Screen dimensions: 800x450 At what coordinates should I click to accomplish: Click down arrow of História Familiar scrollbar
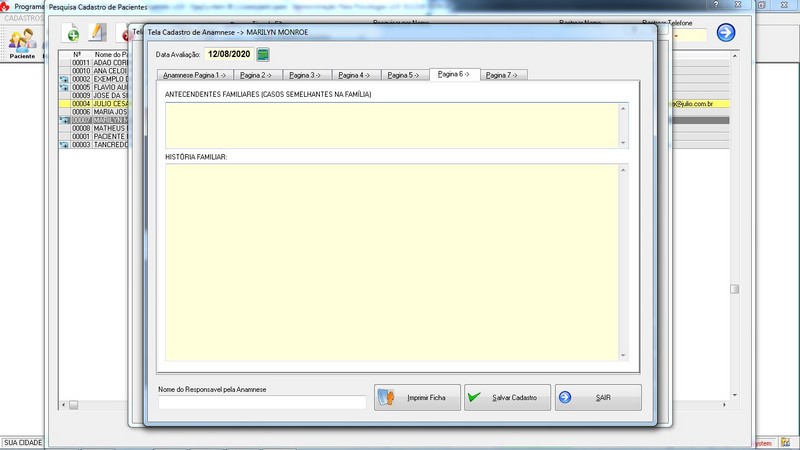click(x=623, y=356)
